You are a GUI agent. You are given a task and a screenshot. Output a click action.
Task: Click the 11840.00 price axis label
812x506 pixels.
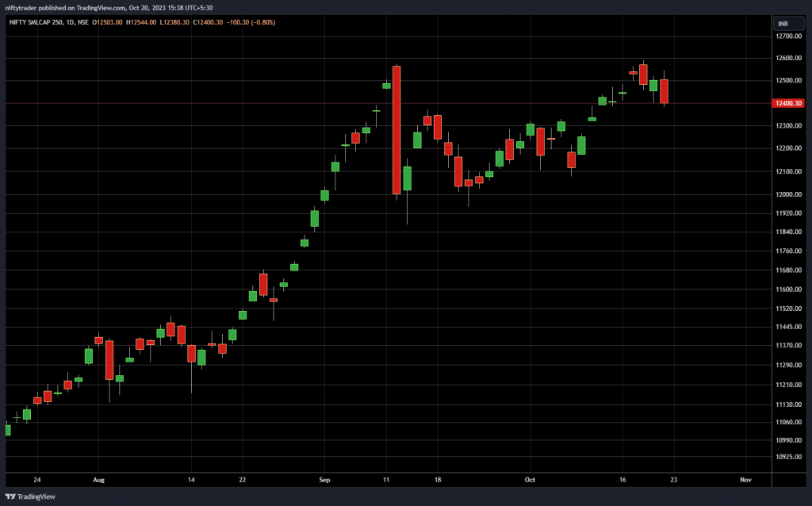point(789,232)
